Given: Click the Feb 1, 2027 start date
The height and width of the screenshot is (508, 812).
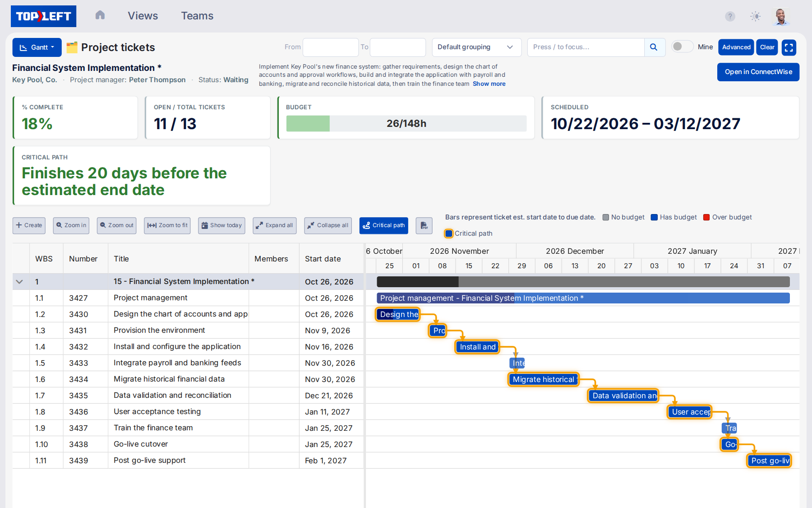Looking at the screenshot, I should coord(326,461).
